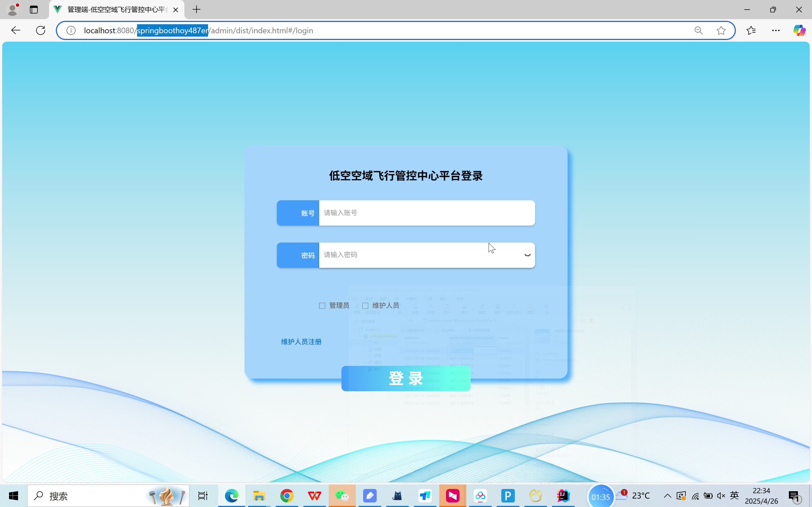Toggle password visibility eye icon

[527, 255]
